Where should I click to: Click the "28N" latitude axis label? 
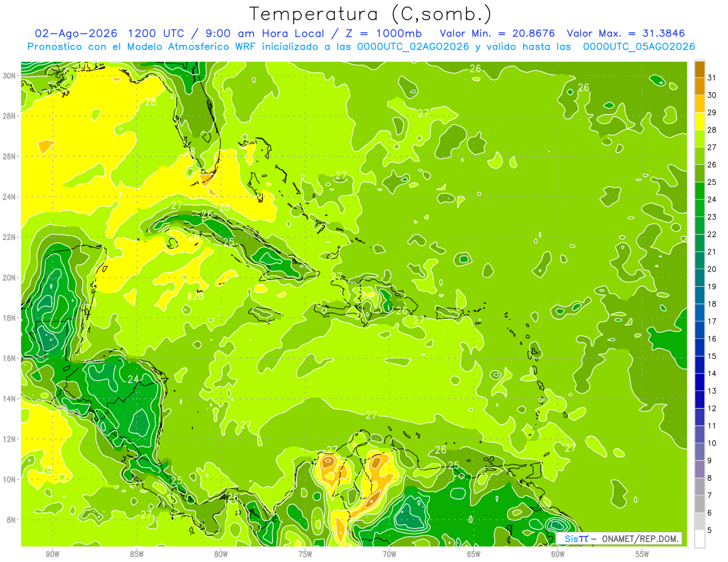pos(9,116)
